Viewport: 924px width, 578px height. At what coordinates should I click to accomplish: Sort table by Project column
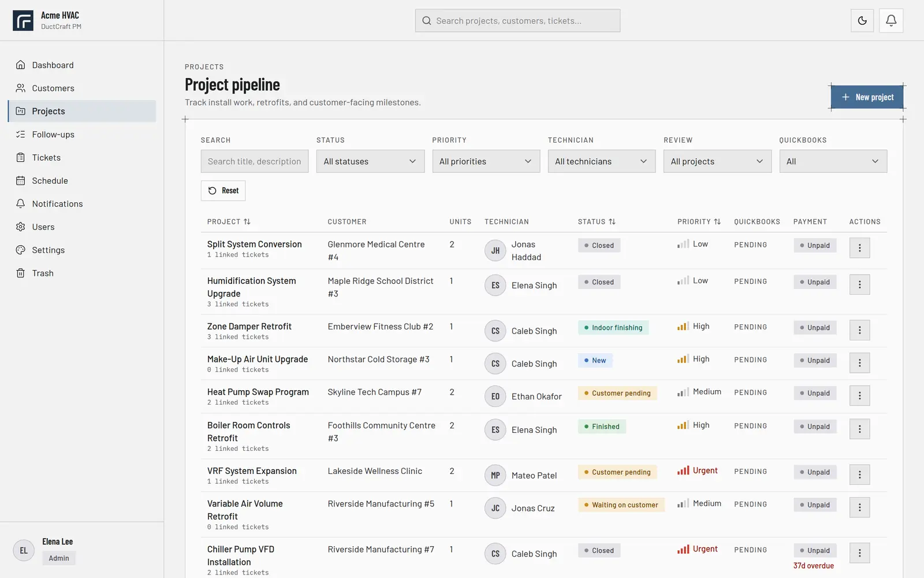229,222
